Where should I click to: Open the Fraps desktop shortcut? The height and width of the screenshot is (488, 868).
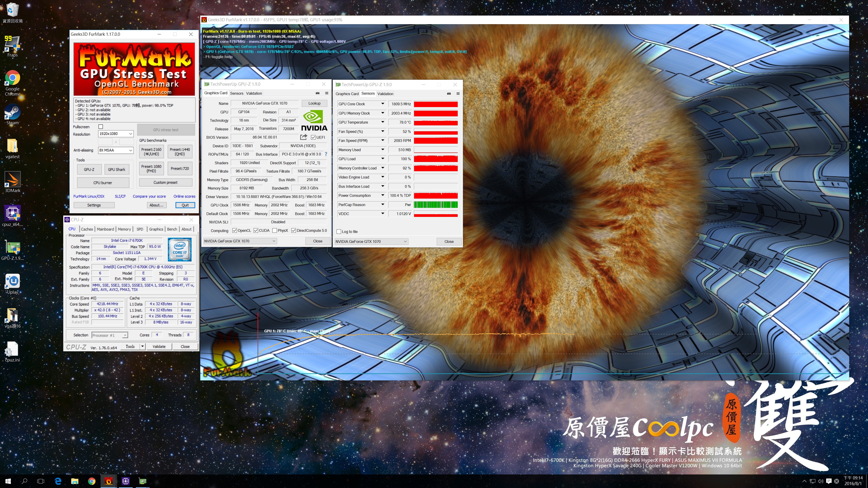[x=12, y=46]
